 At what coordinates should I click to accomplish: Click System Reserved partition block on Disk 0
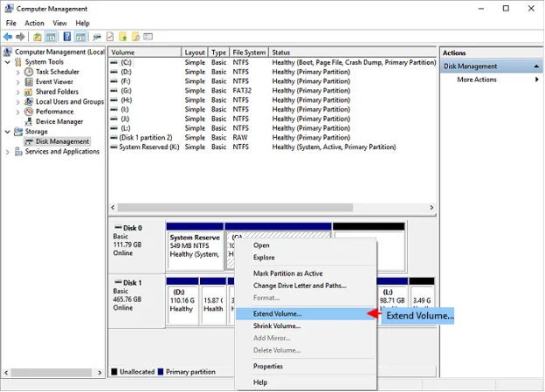pyautogui.click(x=195, y=247)
